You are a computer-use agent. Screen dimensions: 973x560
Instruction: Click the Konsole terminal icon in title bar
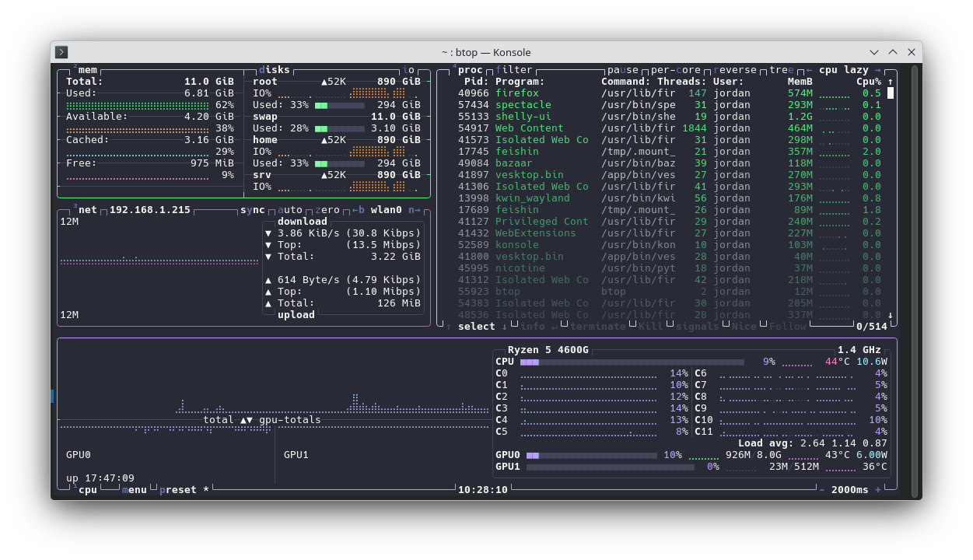click(x=62, y=52)
